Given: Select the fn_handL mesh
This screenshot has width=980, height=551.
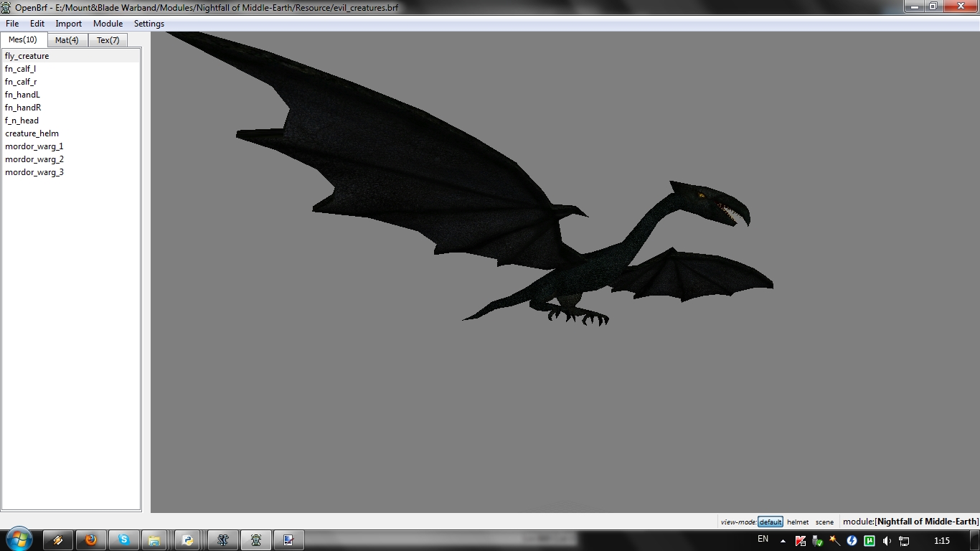Looking at the screenshot, I should click(71, 95).
